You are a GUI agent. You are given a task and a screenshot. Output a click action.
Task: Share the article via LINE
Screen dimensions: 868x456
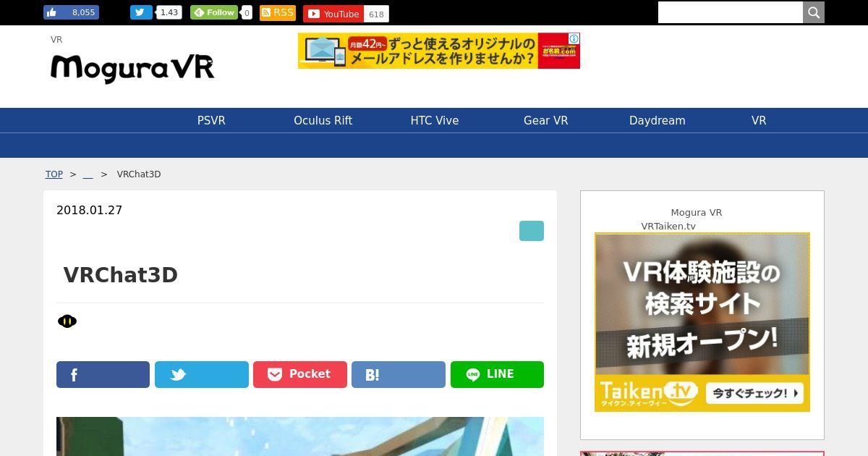click(x=497, y=374)
